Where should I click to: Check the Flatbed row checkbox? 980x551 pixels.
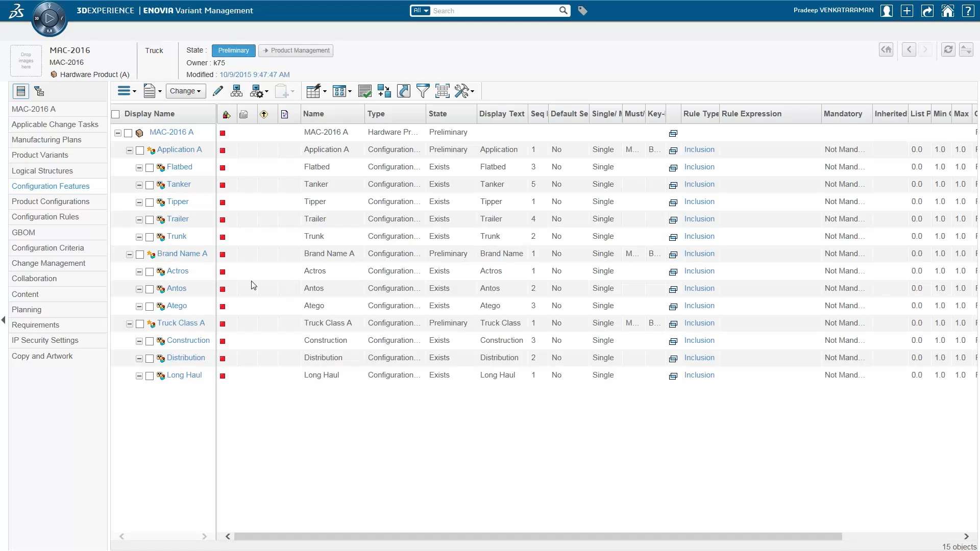150,168
